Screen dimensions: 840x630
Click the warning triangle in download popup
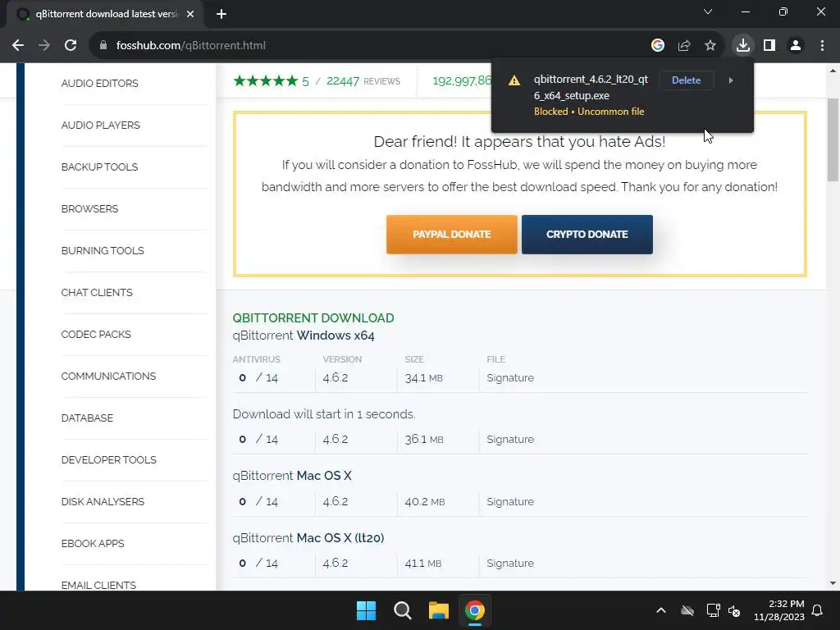(x=514, y=80)
